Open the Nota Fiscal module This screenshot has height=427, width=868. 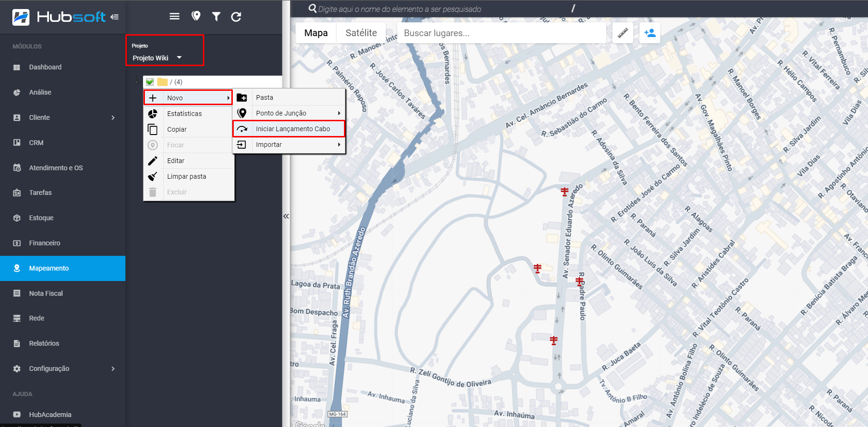63,293
